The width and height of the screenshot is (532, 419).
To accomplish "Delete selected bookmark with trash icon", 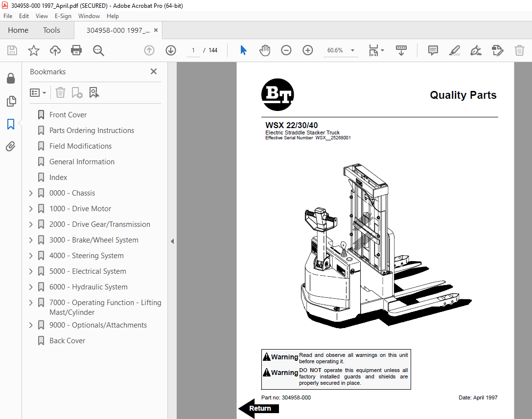I will click(60, 92).
